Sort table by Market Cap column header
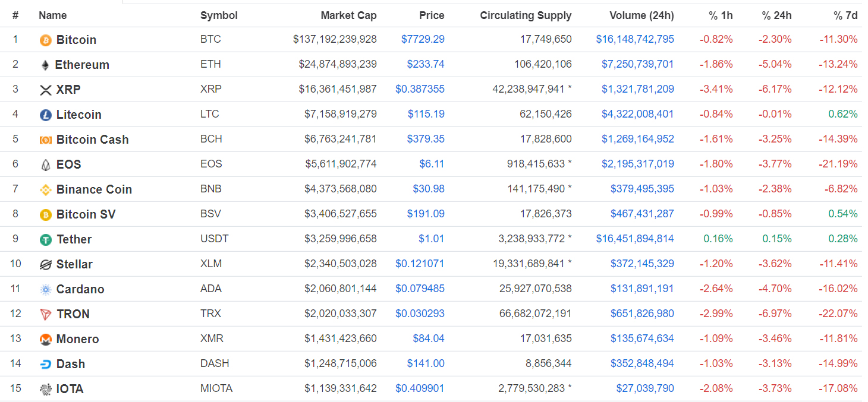Viewport: 868px width, 402px height. [x=348, y=15]
